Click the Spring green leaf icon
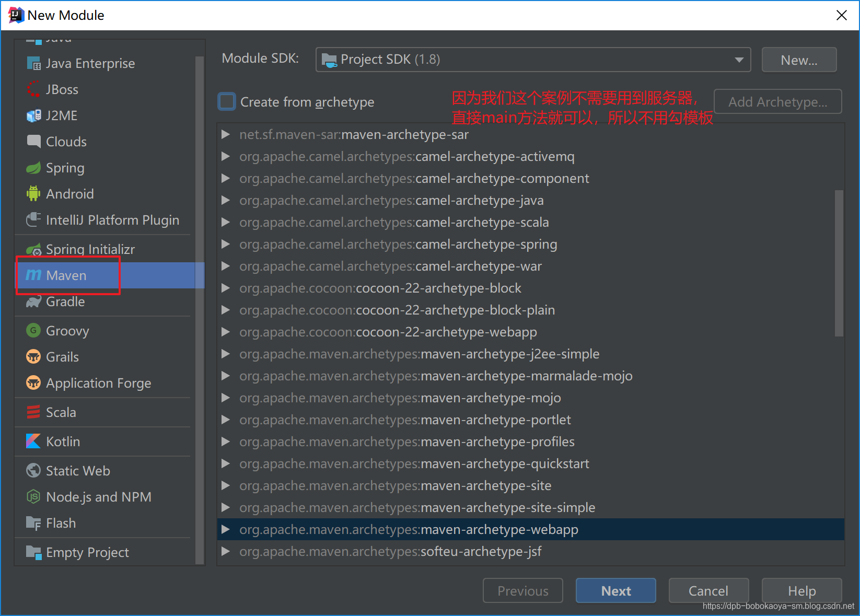This screenshot has height=616, width=860. 33,168
